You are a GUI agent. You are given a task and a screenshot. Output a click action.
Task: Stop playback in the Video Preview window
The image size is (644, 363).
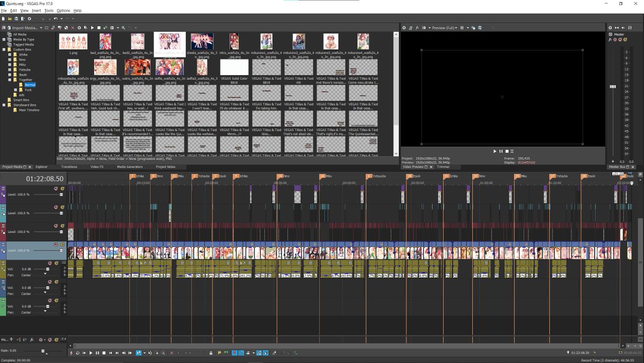click(x=507, y=151)
